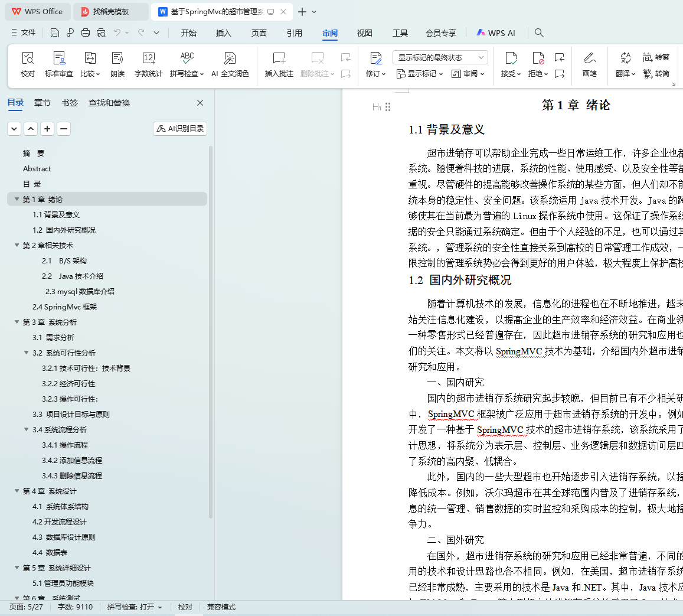The width and height of the screenshot is (683, 616).
Task: Click the search magnifier icon
Action: pyautogui.click(x=539, y=32)
